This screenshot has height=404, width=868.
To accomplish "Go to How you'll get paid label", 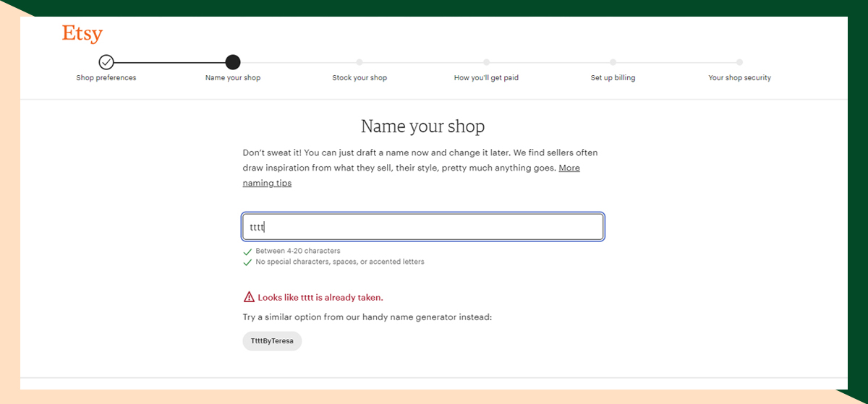I will tap(486, 78).
